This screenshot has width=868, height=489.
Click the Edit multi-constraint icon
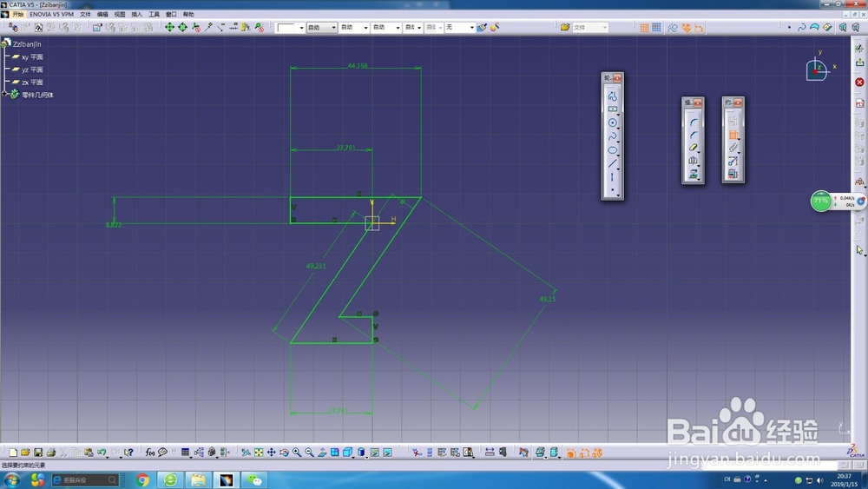coord(733,175)
